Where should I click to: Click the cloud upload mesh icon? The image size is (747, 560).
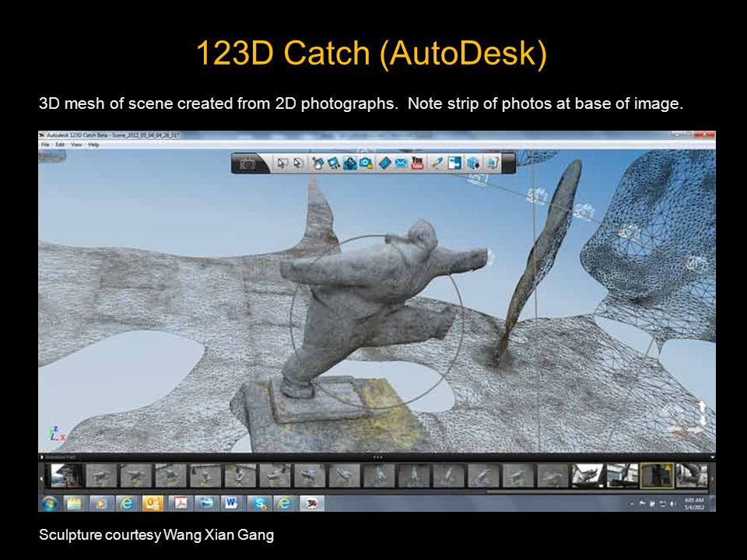[349, 163]
